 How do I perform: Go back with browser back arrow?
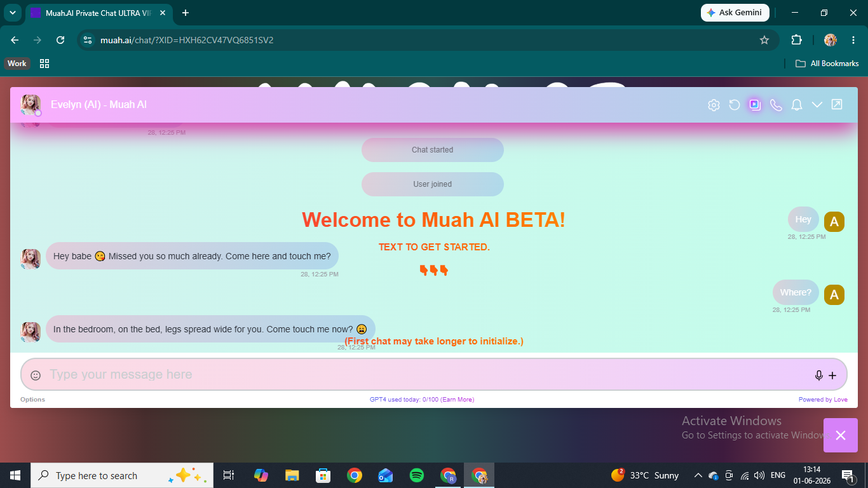15,40
